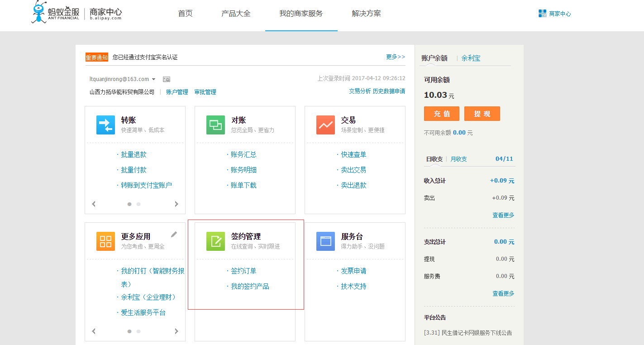Click the red 交易 trade chart icon

[x=325, y=125]
